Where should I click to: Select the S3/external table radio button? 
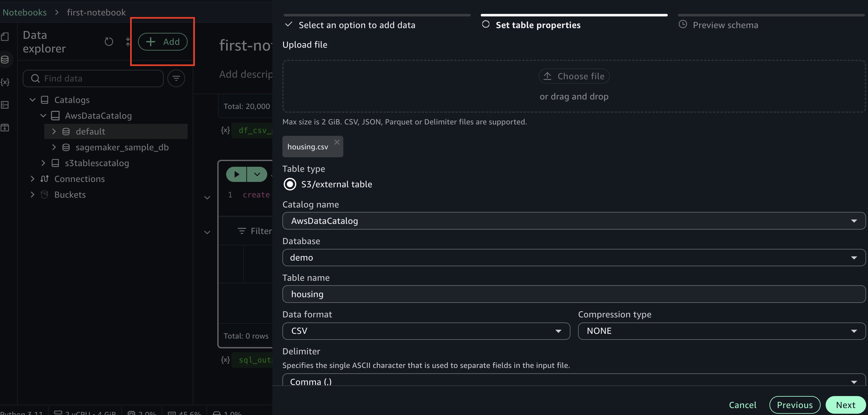pos(290,184)
